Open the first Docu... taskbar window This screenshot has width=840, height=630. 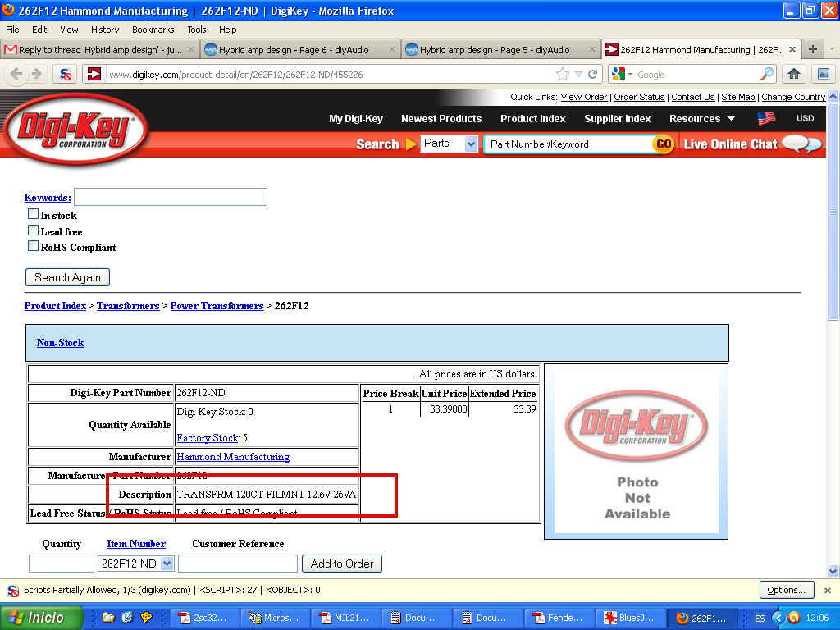pyautogui.click(x=416, y=618)
